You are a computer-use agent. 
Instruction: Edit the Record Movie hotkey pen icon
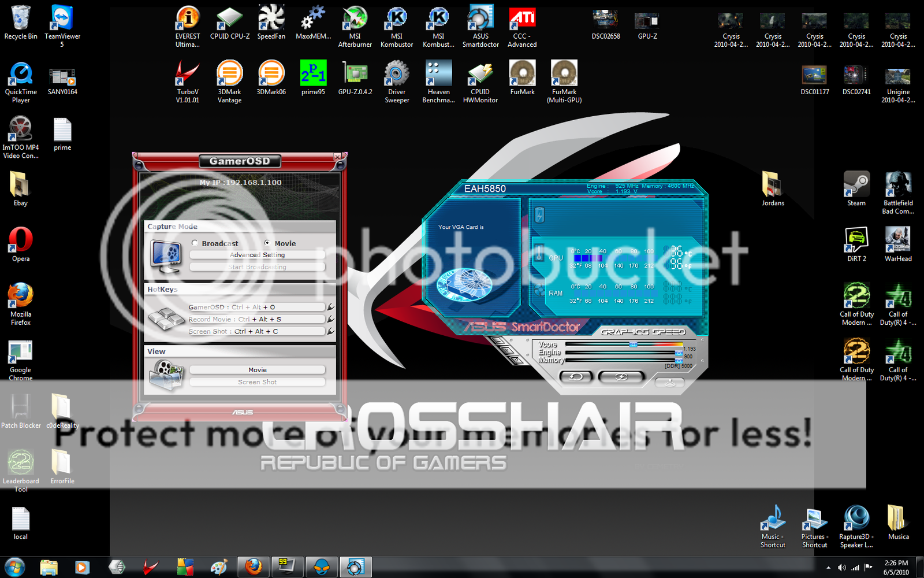point(331,319)
